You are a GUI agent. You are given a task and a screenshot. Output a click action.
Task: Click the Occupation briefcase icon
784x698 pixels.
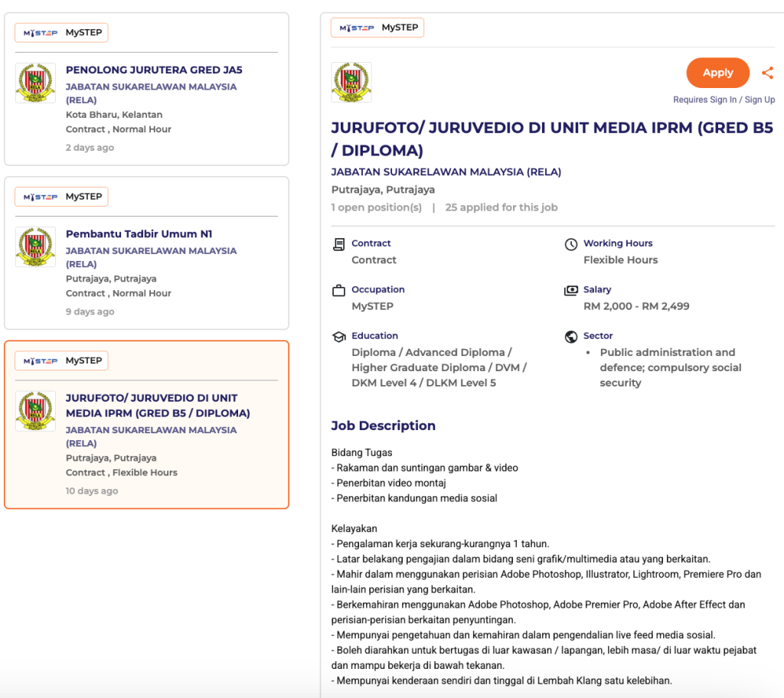(x=338, y=291)
